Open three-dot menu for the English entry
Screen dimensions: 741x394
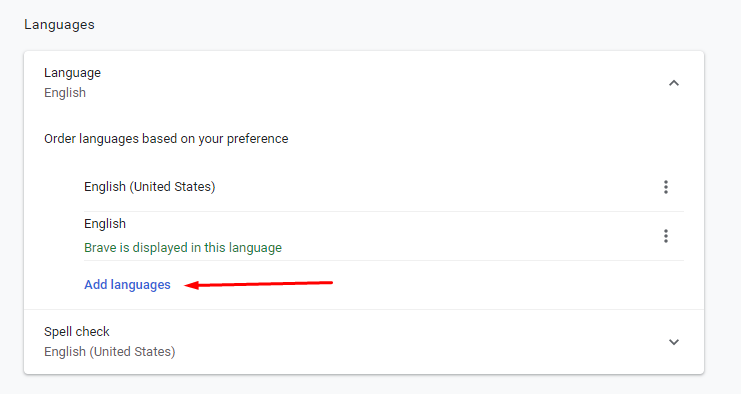pyautogui.click(x=665, y=236)
